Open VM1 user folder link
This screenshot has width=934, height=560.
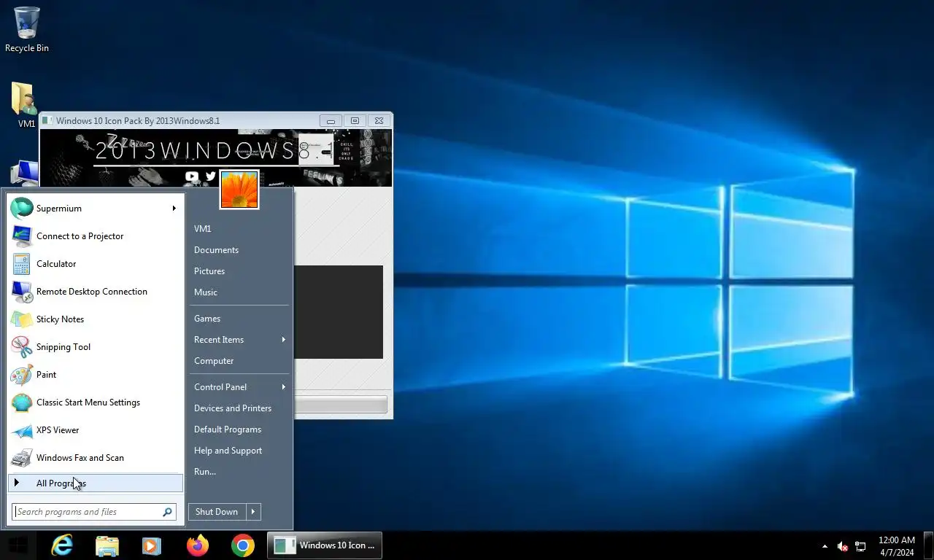[x=240, y=229]
